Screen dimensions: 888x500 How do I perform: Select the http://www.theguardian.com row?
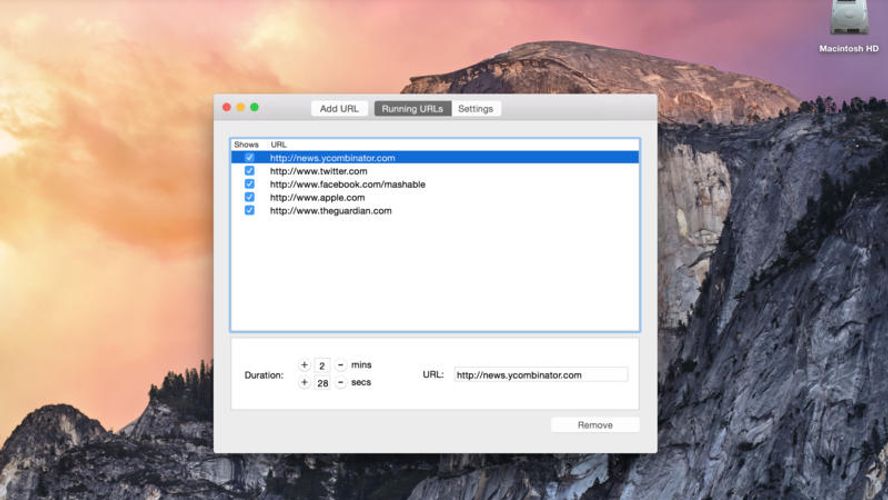click(435, 211)
